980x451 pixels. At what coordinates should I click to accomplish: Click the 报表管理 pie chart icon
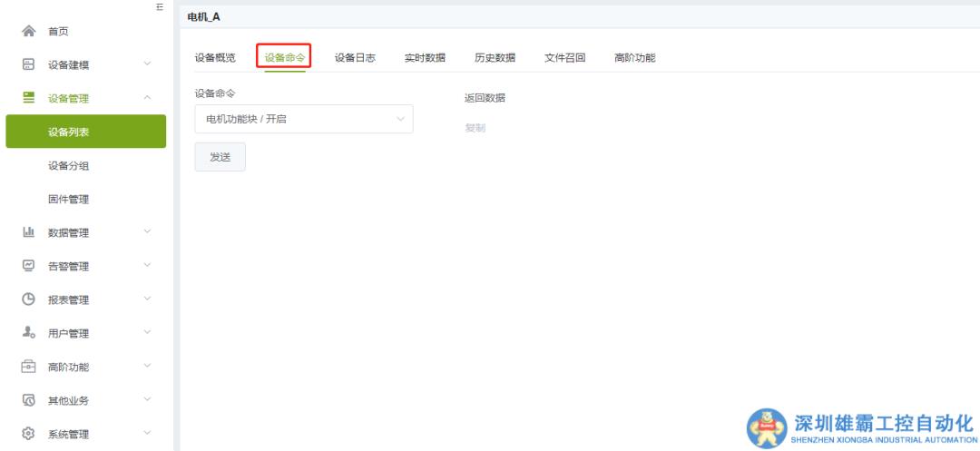pyautogui.click(x=28, y=299)
